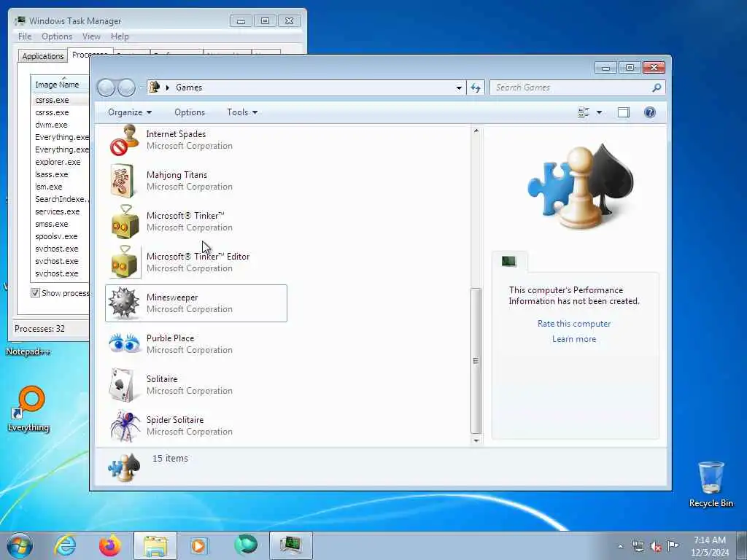Click the Games folder icon in address bar
The width and height of the screenshot is (747, 560).
point(155,87)
